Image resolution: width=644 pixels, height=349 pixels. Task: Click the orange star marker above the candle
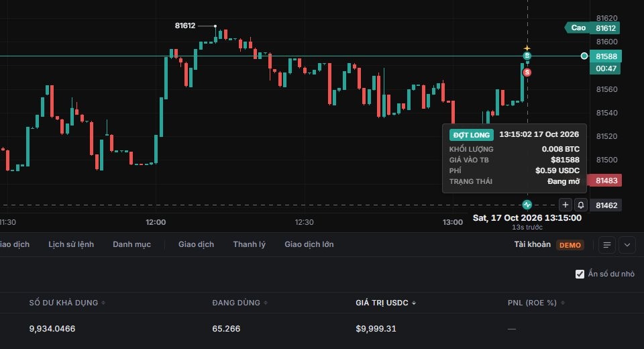(x=527, y=48)
